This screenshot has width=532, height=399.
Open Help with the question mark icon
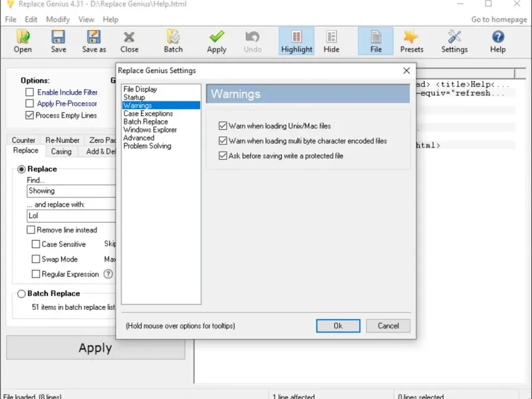point(497,41)
